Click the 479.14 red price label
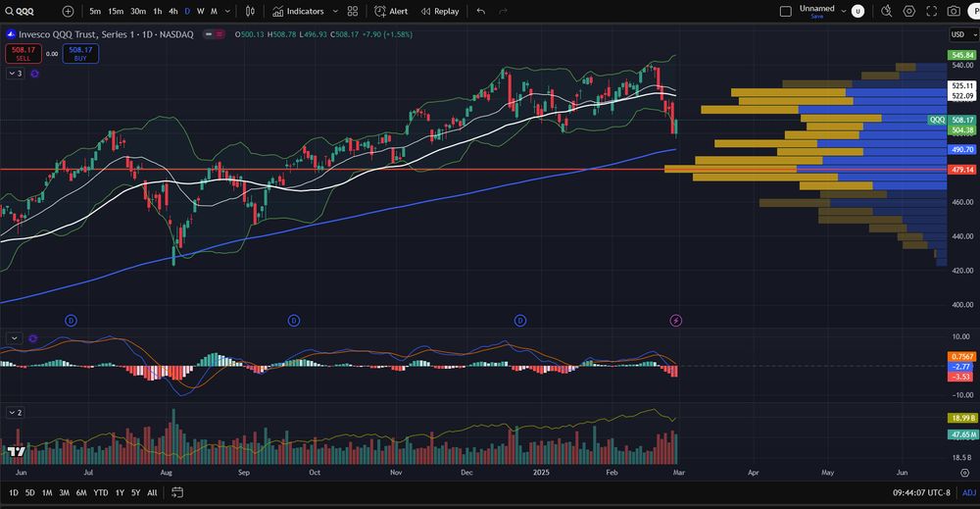This screenshot has height=509, width=980. (962, 170)
